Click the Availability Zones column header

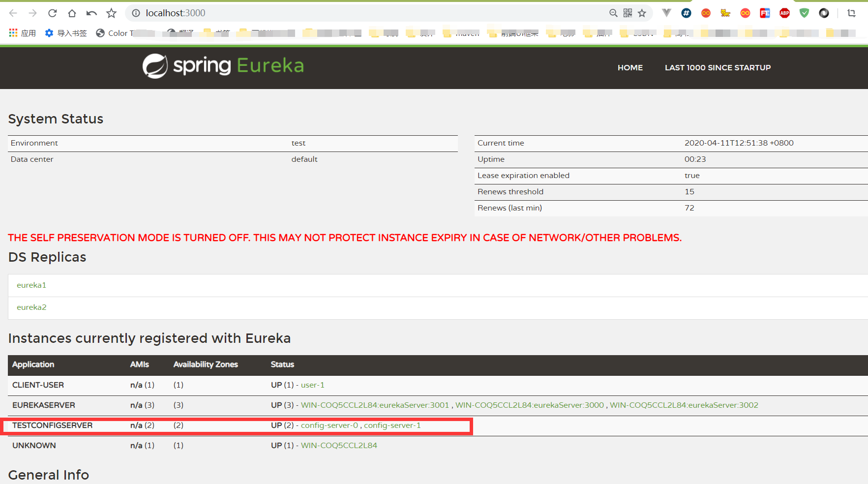tap(206, 364)
